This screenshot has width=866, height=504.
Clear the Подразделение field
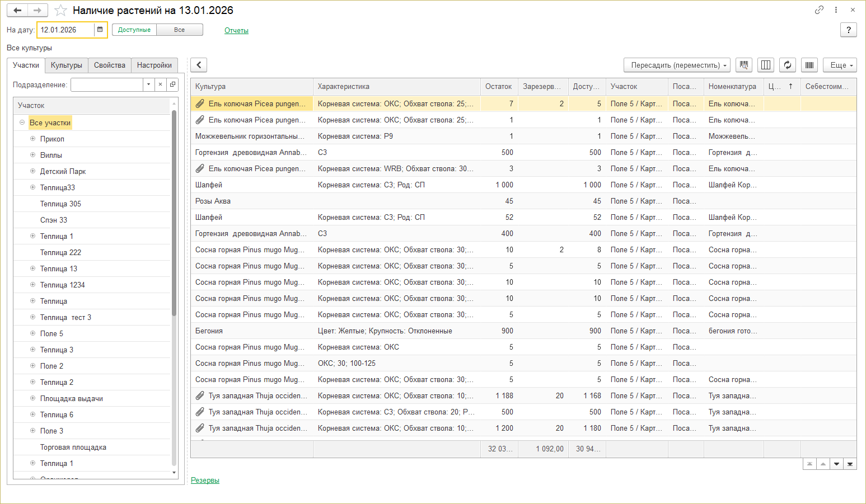(x=160, y=84)
